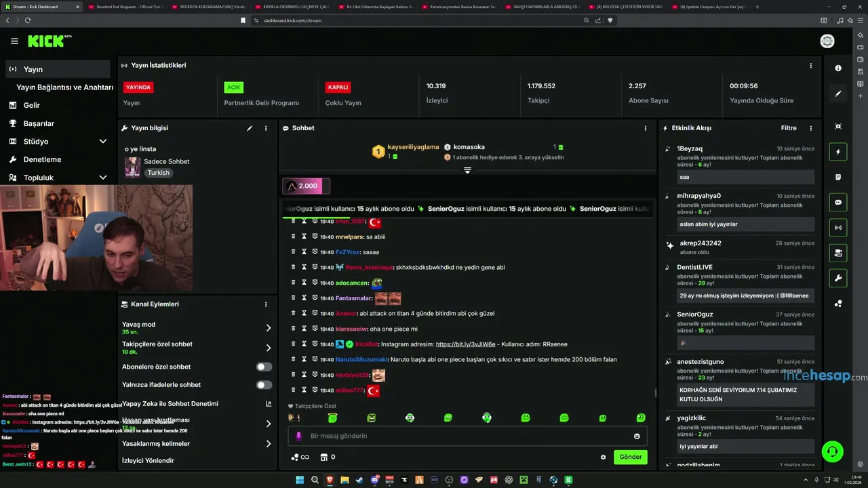868x488 pixels.
Task: Click the focus-frame icon in right sidebar
Action: (838, 127)
